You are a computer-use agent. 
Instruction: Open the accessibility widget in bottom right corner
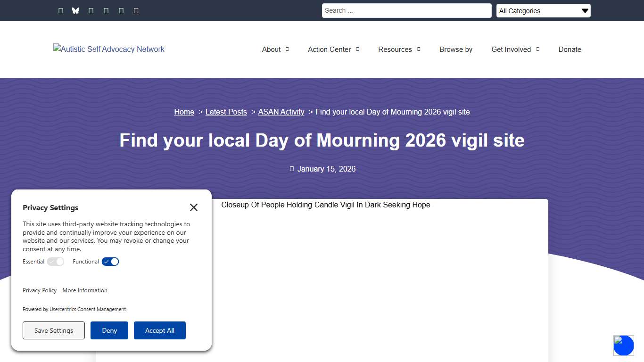(x=623, y=345)
